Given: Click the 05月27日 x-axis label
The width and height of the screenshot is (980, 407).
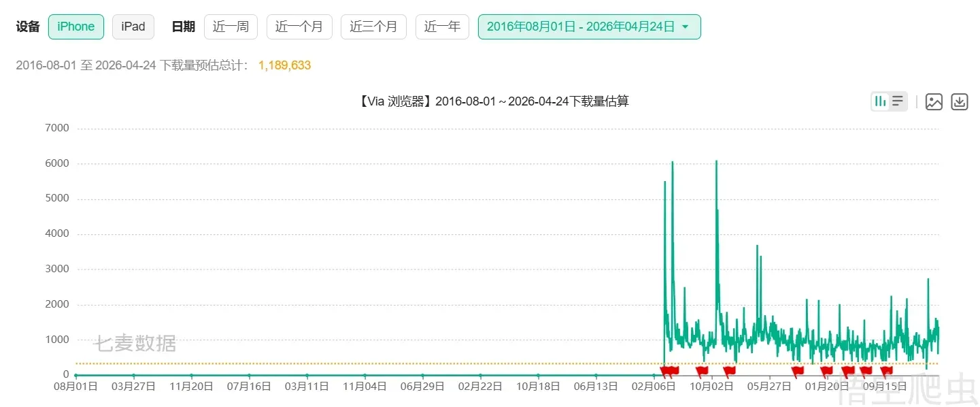Looking at the screenshot, I should pyautogui.click(x=769, y=387).
